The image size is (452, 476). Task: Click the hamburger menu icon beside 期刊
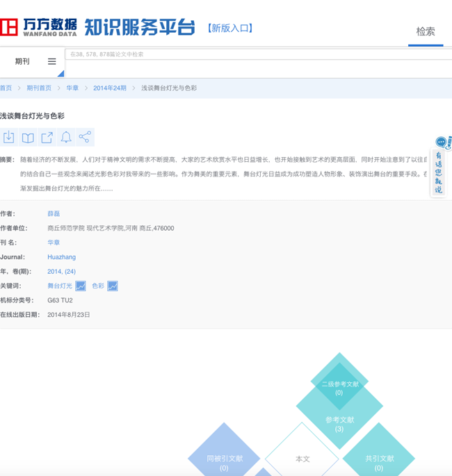(52, 61)
